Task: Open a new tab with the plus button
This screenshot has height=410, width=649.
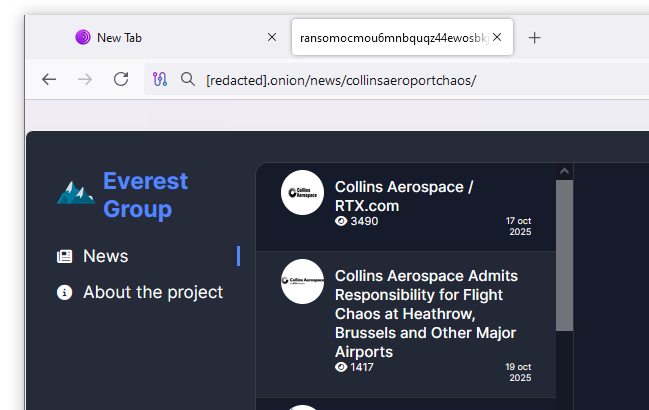Action: 535,37
